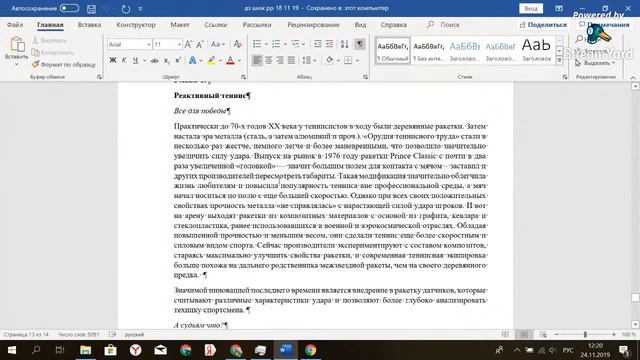Apply the large Заголовок title style
The width and height of the screenshot is (640, 360).
[x=536, y=51]
